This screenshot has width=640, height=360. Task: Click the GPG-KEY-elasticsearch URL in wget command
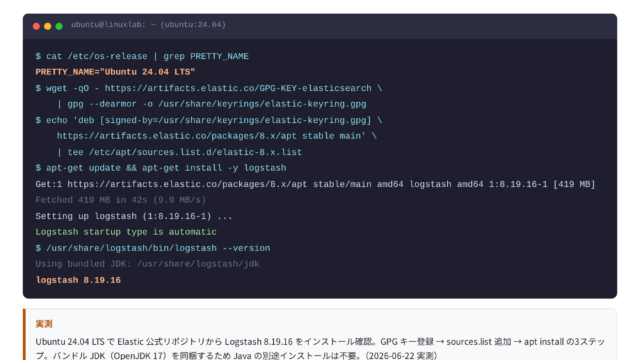pos(238,88)
